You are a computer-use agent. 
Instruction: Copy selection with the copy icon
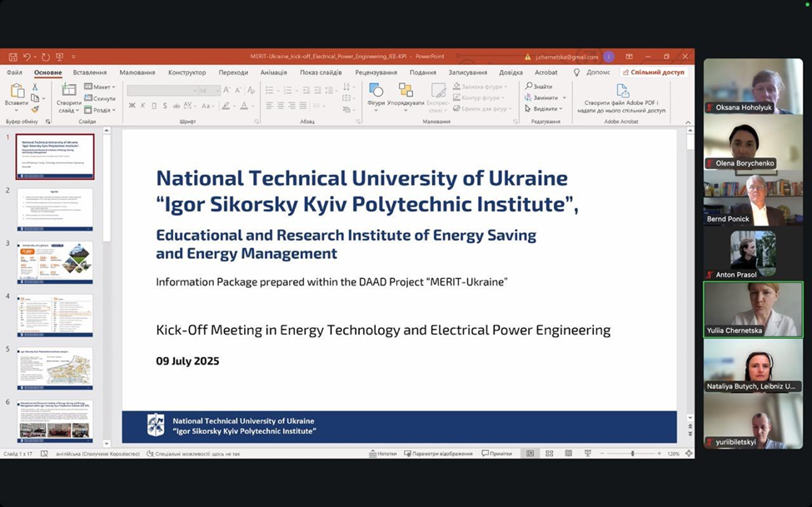coord(35,98)
